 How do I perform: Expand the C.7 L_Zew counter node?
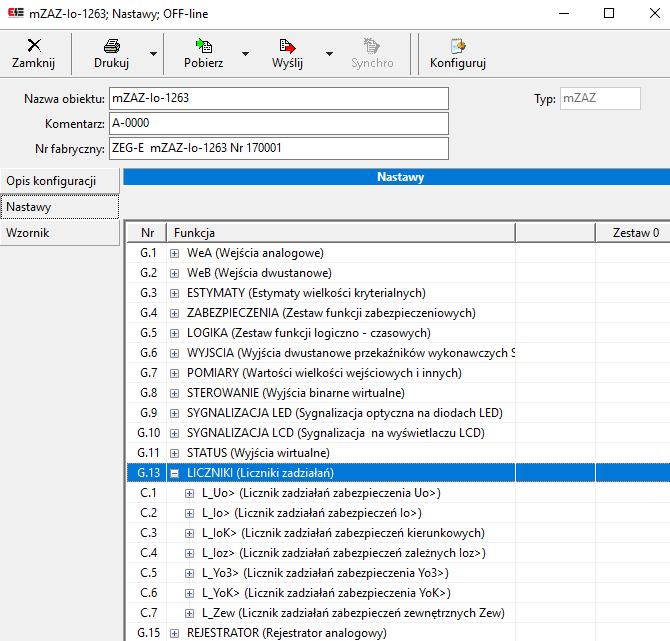pyautogui.click(x=189, y=613)
